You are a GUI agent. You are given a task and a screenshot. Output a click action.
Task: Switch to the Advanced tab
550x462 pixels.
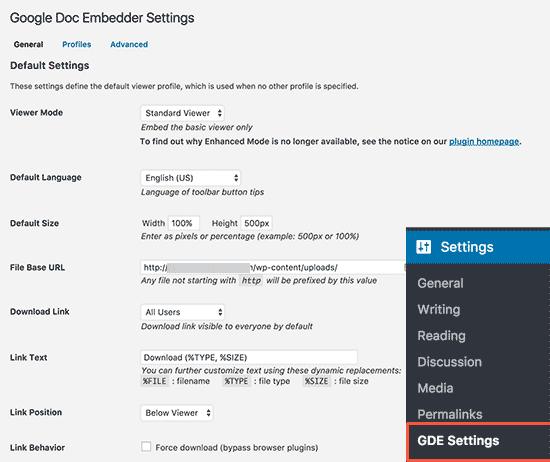point(129,44)
